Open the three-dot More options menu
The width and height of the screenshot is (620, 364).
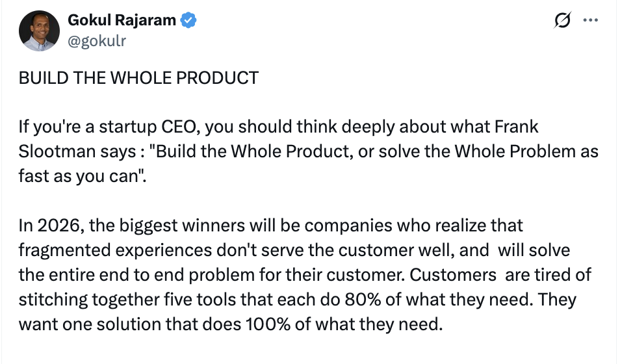point(590,21)
